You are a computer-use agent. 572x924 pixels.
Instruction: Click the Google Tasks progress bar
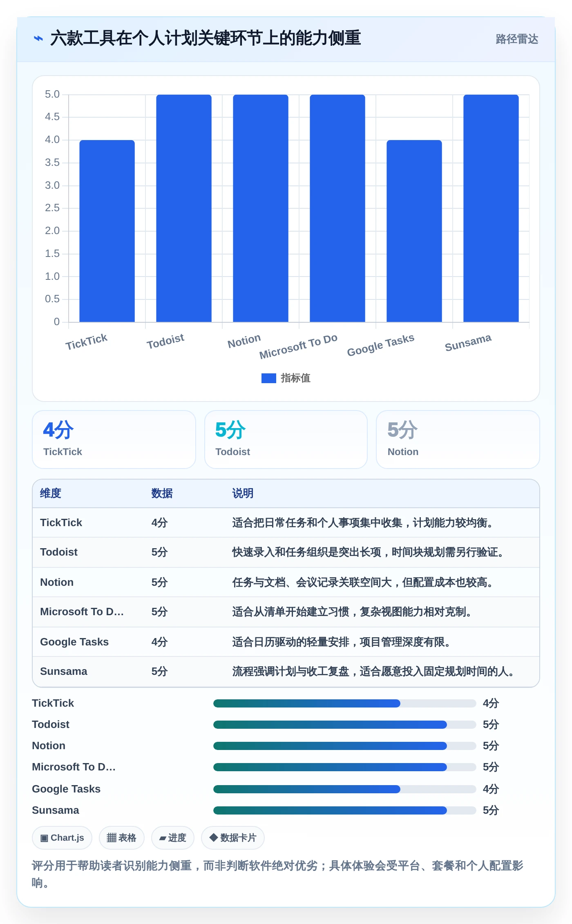(344, 789)
